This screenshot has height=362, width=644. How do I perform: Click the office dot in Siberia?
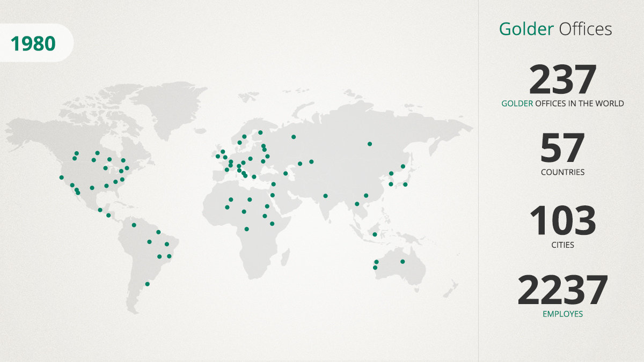point(370,144)
